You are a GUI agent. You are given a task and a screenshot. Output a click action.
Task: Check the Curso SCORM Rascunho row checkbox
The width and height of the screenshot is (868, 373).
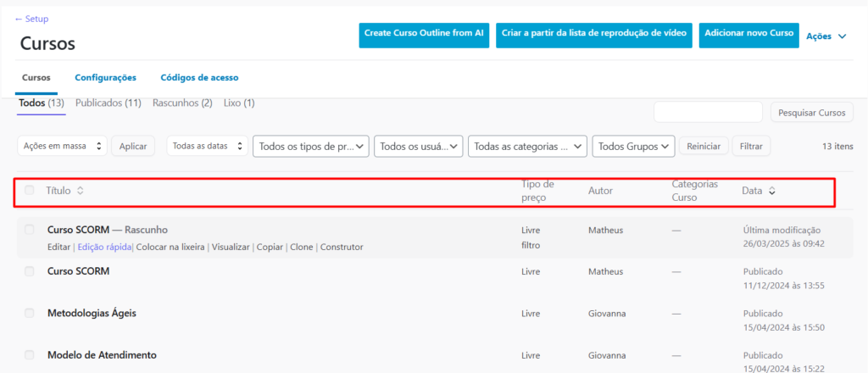pyautogui.click(x=30, y=230)
